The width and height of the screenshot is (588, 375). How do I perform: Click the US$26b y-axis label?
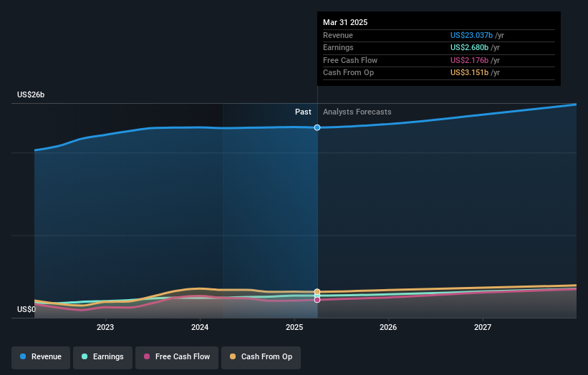[31, 94]
